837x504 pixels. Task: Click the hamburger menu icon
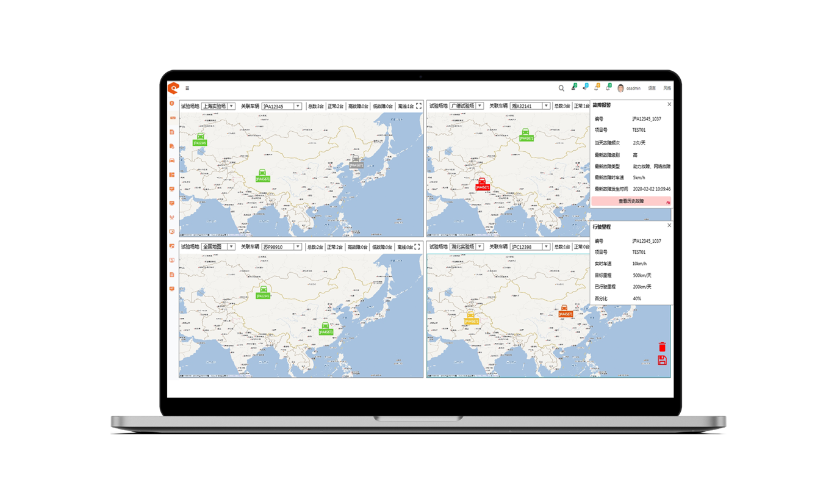click(x=187, y=88)
